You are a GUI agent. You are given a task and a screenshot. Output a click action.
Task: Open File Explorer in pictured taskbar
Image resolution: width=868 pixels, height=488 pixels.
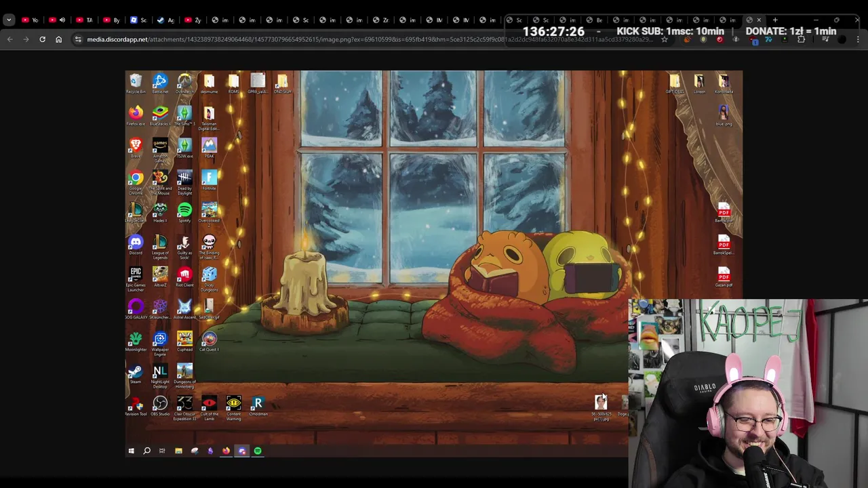tap(178, 451)
